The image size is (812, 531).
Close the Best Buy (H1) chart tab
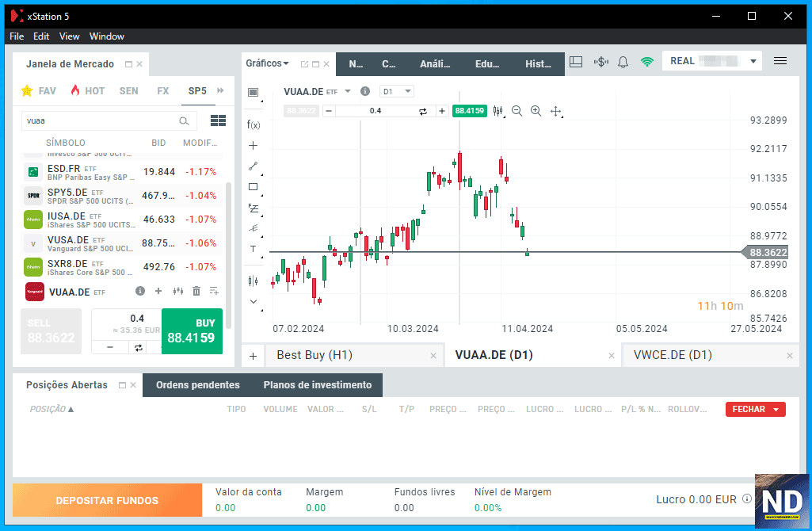(433, 356)
